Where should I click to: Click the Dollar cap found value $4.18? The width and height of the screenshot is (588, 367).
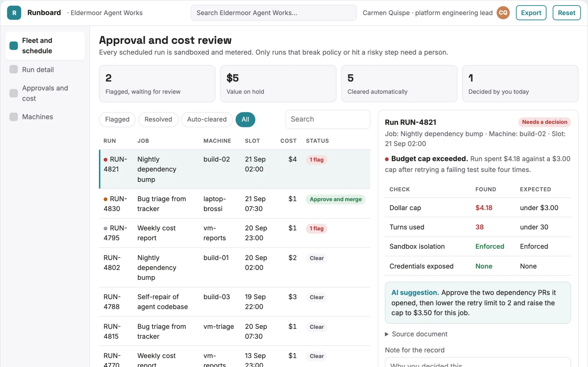point(484,208)
